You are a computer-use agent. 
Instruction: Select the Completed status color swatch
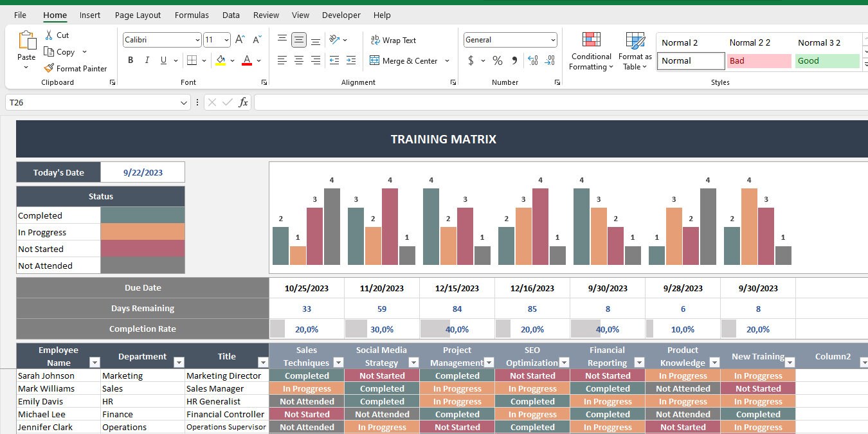[x=143, y=215]
